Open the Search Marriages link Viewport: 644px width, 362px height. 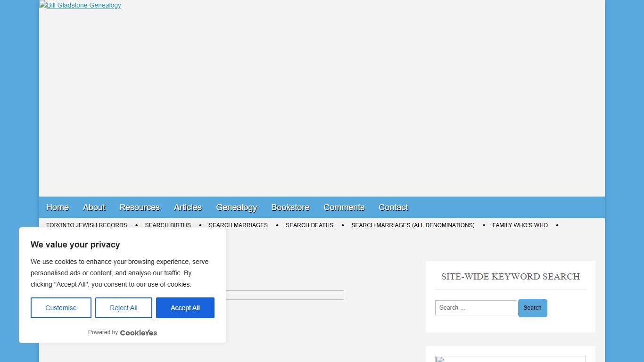tap(238, 225)
